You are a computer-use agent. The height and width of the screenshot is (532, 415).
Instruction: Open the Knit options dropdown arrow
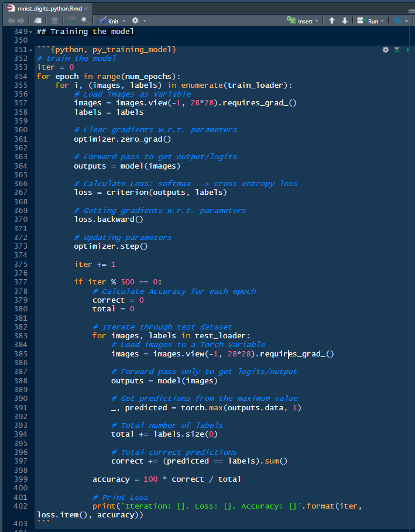coord(124,21)
